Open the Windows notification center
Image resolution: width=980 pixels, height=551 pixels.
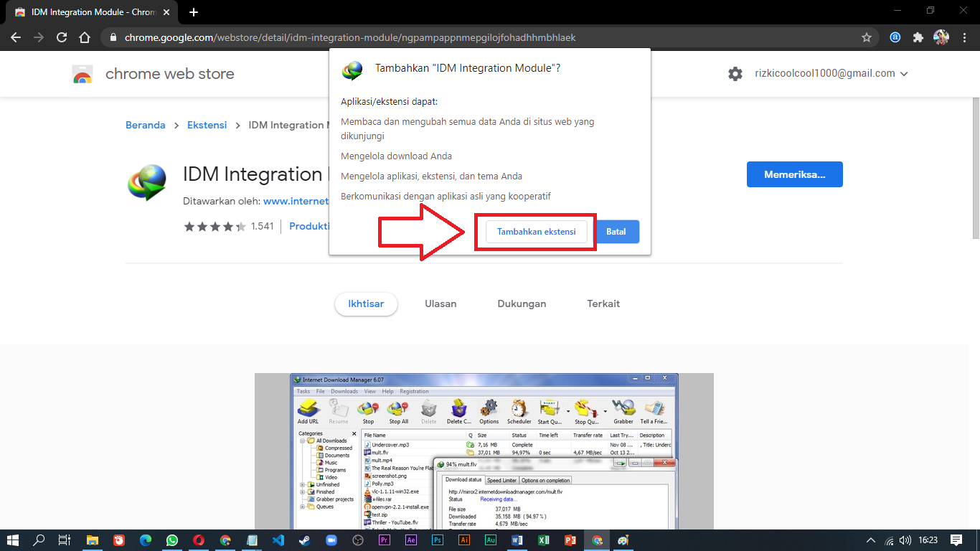pos(956,540)
